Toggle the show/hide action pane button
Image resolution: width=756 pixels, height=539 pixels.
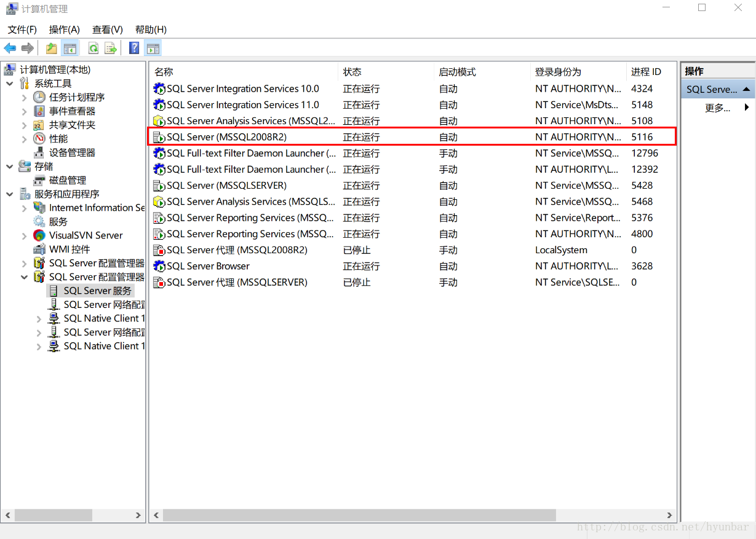pyautogui.click(x=153, y=49)
